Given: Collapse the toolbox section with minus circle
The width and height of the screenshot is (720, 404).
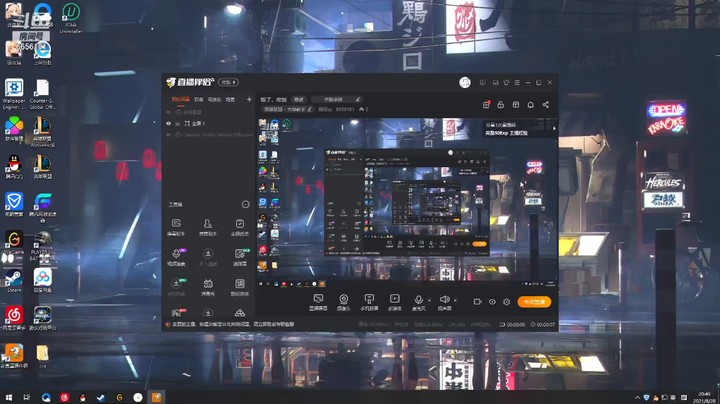Looking at the screenshot, I should (246, 204).
